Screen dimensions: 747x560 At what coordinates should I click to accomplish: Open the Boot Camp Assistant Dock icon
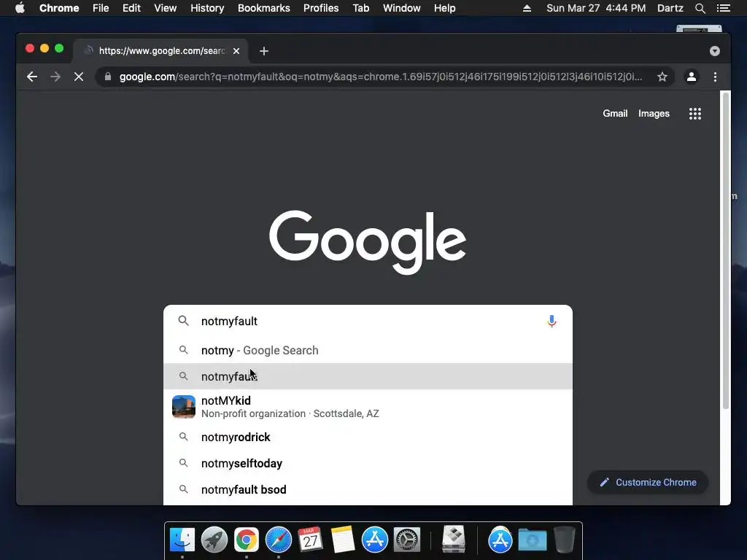454,540
